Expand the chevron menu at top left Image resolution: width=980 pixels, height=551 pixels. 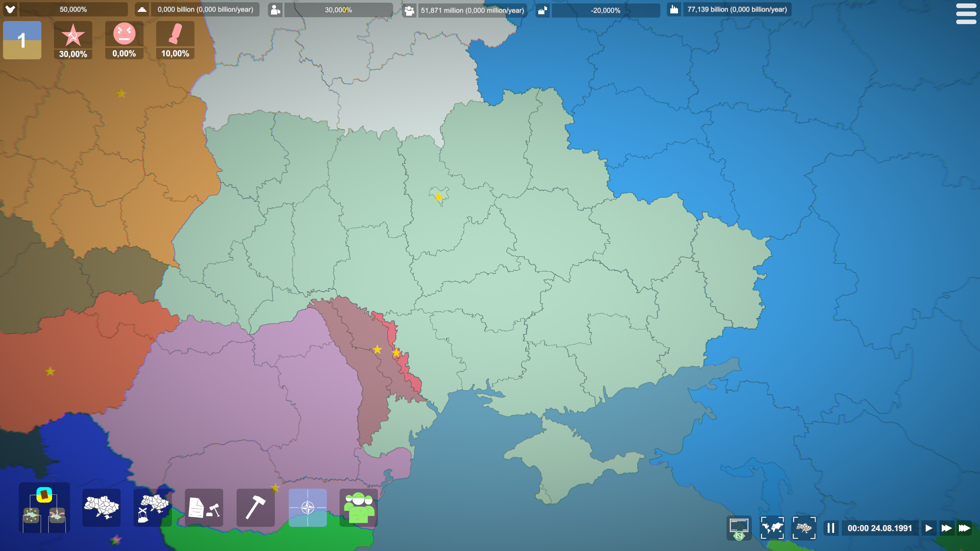point(10,9)
